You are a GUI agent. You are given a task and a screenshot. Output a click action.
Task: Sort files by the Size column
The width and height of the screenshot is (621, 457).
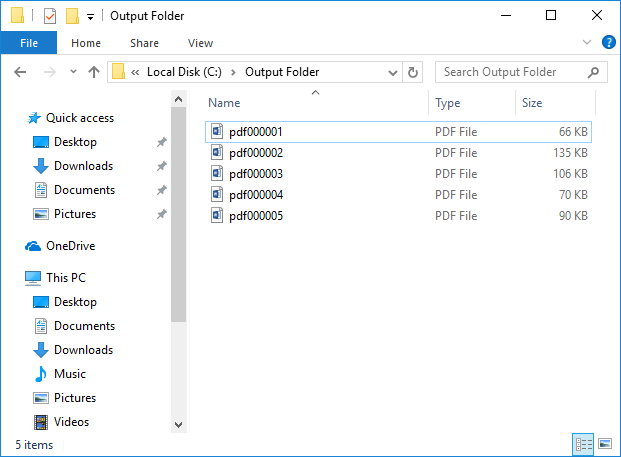[532, 103]
